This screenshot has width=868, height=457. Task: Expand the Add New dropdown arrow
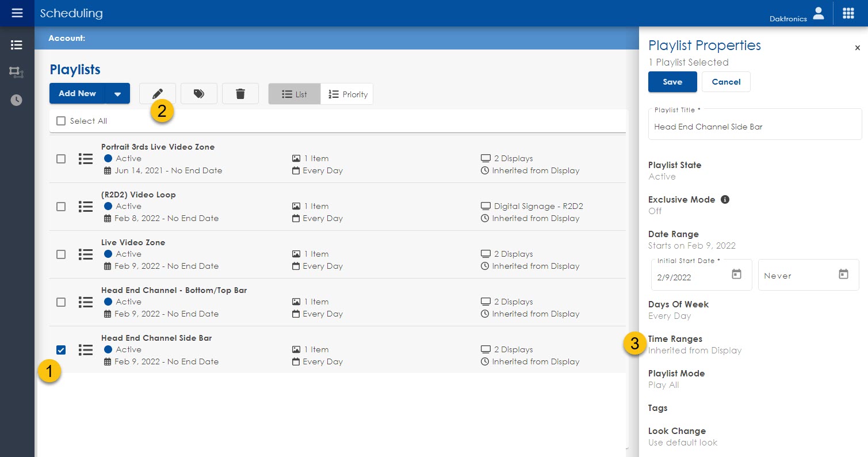pyautogui.click(x=117, y=94)
